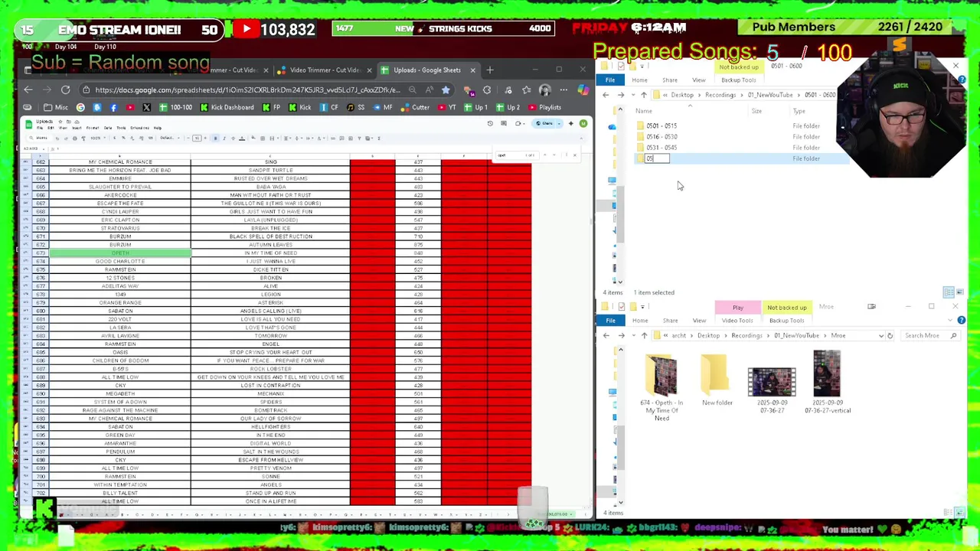
Task: Open recent locations dropdown in upper Explorer window
Action: tap(632, 95)
